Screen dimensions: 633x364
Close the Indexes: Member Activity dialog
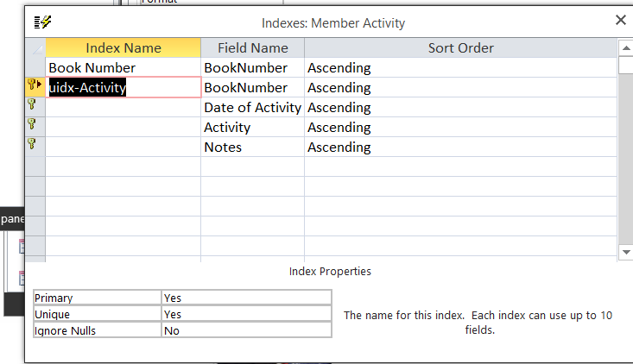pyautogui.click(x=620, y=21)
